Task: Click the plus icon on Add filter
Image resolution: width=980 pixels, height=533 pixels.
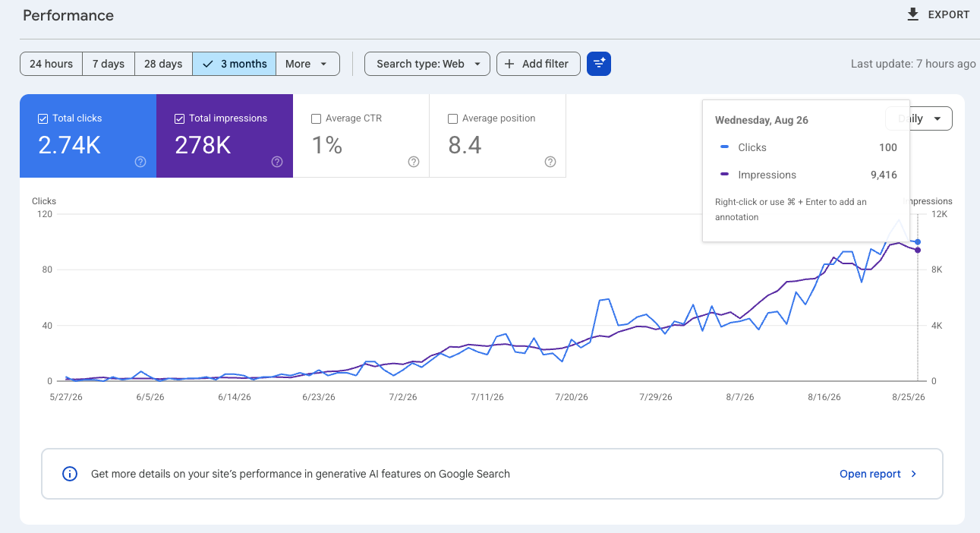Action: click(x=509, y=64)
